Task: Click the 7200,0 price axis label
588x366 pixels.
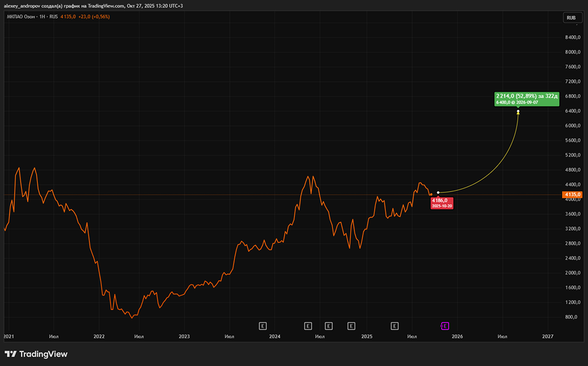Action: point(573,81)
